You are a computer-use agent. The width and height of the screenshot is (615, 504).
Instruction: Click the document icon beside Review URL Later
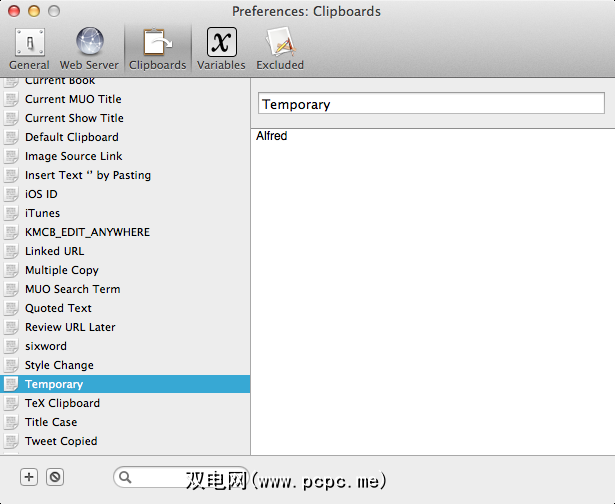(x=11, y=327)
